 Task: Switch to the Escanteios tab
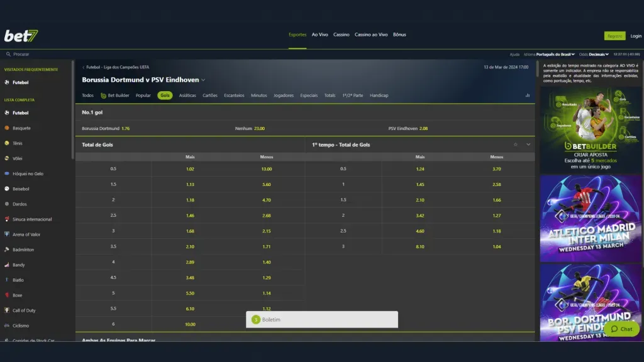tap(234, 96)
